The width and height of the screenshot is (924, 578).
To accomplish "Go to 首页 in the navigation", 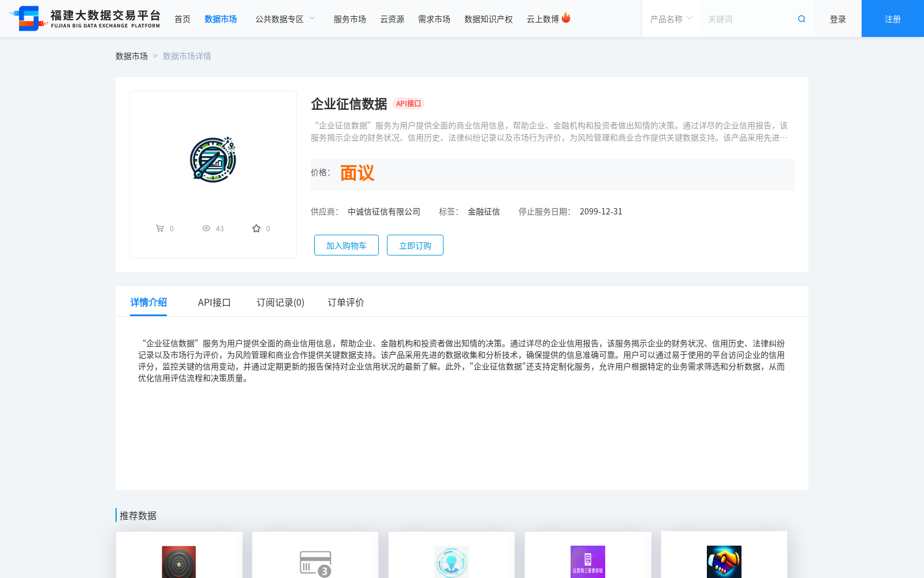I will (x=182, y=19).
